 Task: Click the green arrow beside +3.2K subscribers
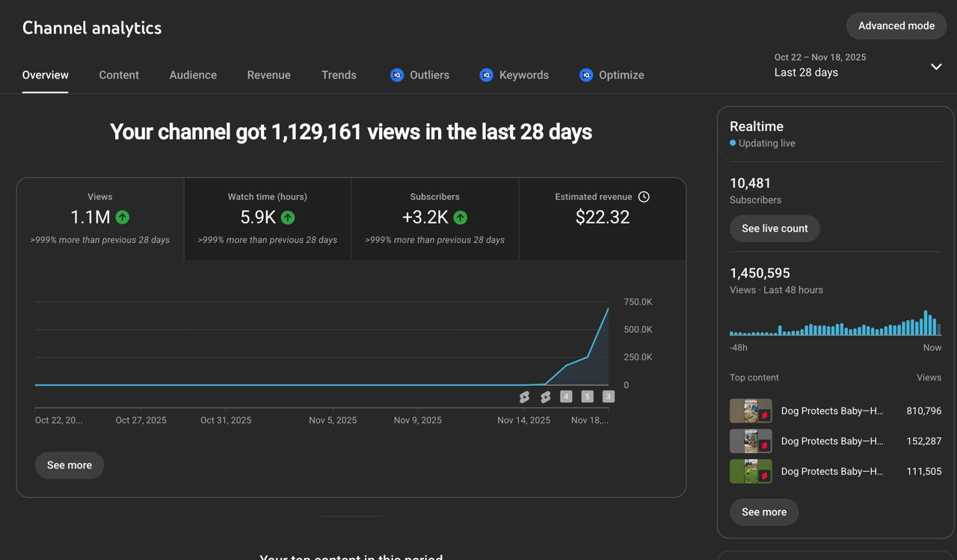pyautogui.click(x=461, y=218)
